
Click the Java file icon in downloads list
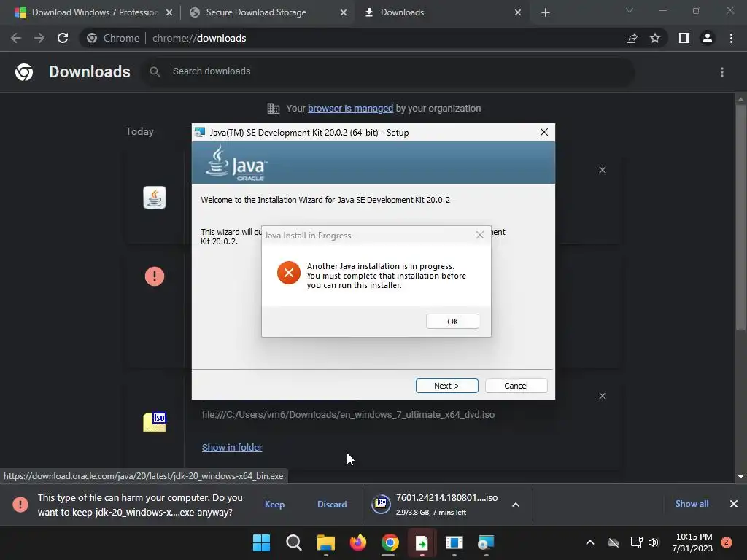click(x=155, y=197)
